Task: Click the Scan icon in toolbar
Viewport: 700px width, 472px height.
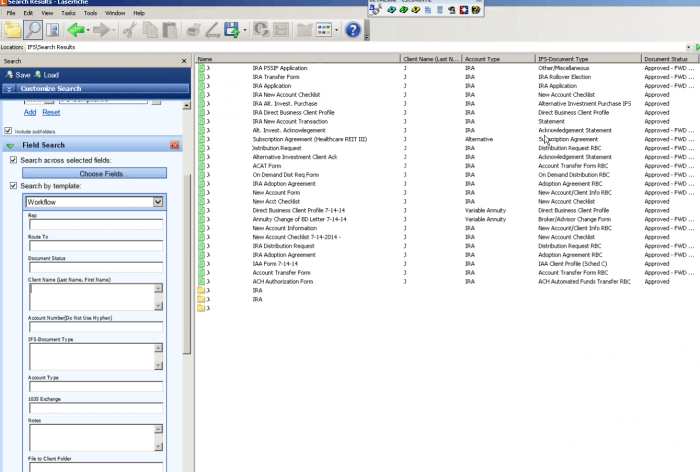Action: pos(212,30)
